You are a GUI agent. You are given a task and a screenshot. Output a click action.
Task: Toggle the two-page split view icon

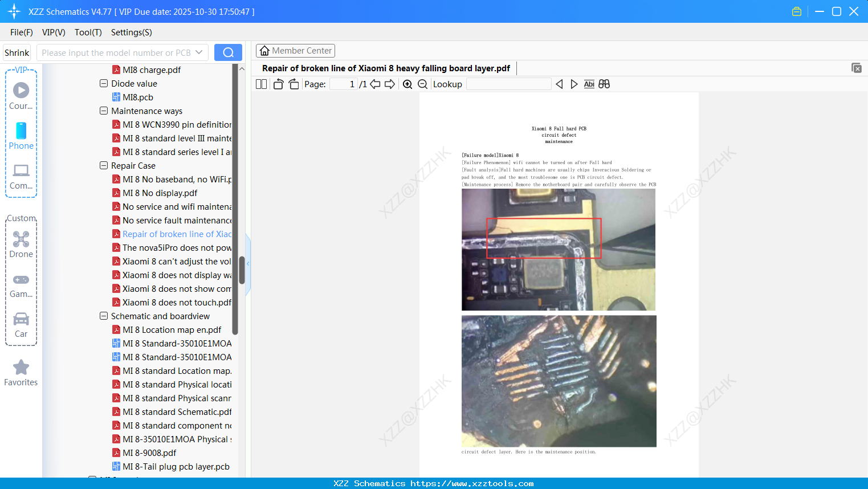tap(262, 84)
